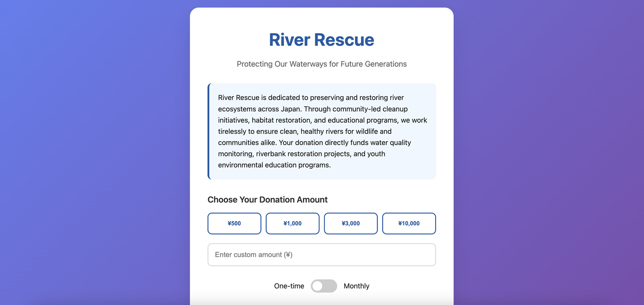Choose the ¥1,000 donation button
Screen dimensions: 644x305
[x=293, y=223]
